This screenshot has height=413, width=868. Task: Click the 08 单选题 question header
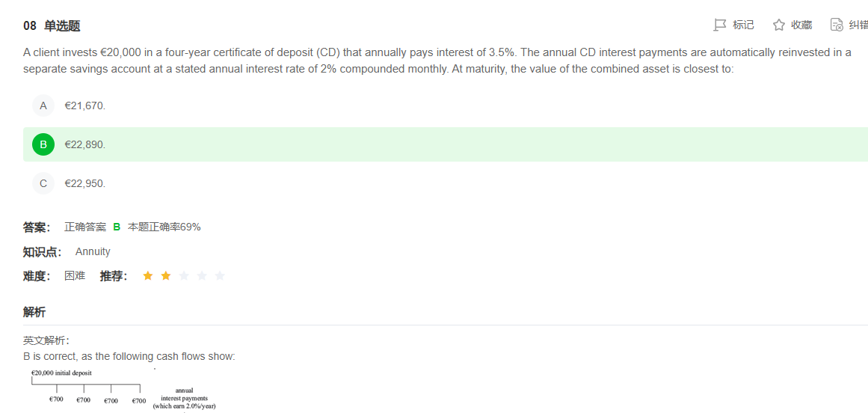(x=52, y=25)
